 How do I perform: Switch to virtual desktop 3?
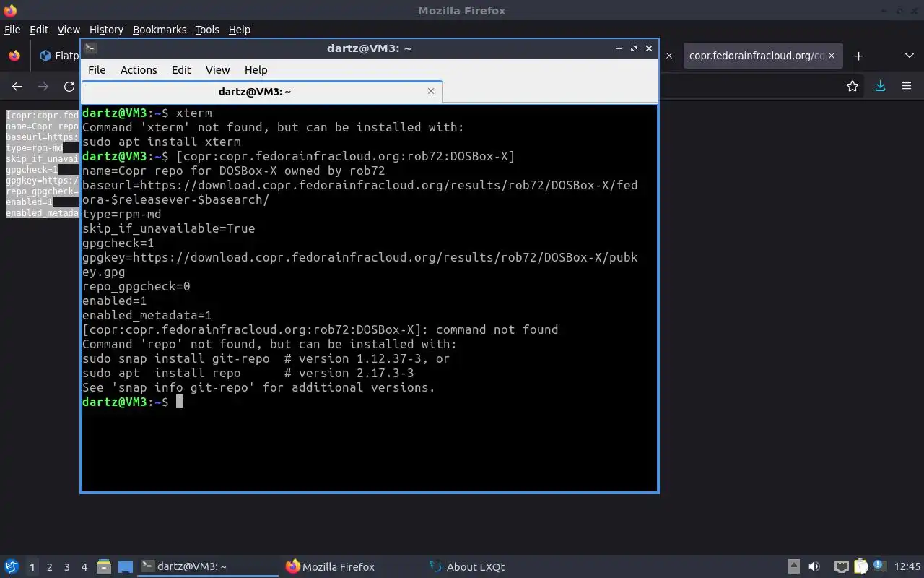[66, 567]
